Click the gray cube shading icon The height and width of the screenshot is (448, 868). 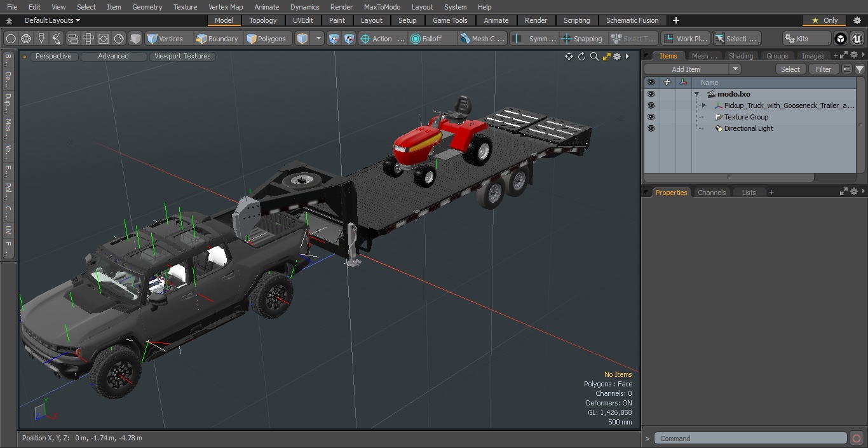[x=135, y=39]
